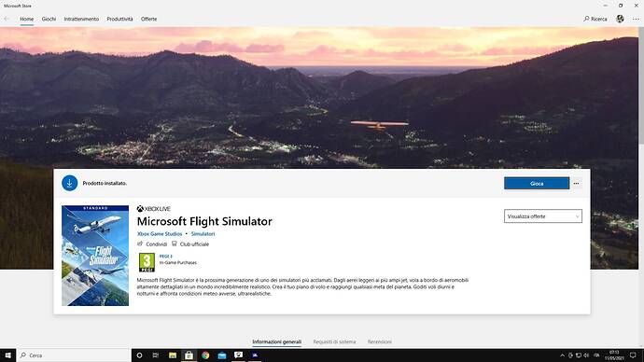Select the Recensioni tab

tap(380, 341)
